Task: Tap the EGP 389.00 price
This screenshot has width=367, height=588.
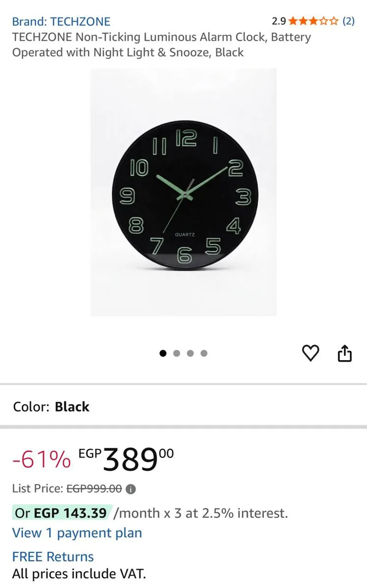Action: [x=126, y=460]
